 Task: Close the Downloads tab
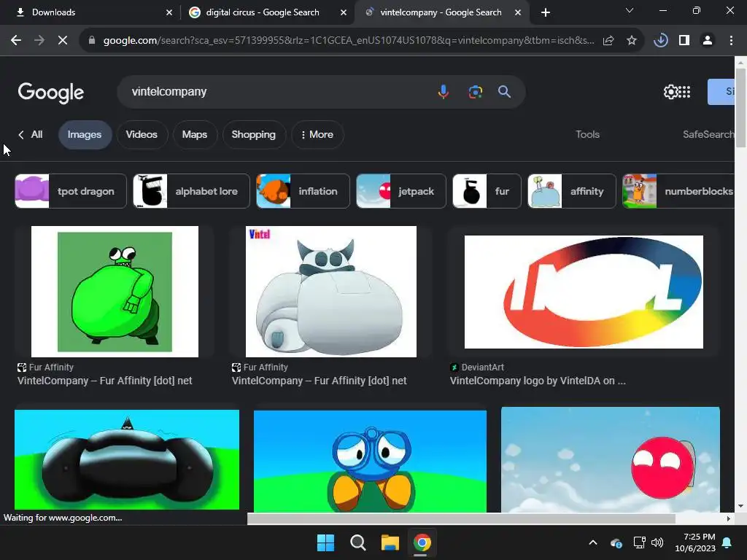169,12
